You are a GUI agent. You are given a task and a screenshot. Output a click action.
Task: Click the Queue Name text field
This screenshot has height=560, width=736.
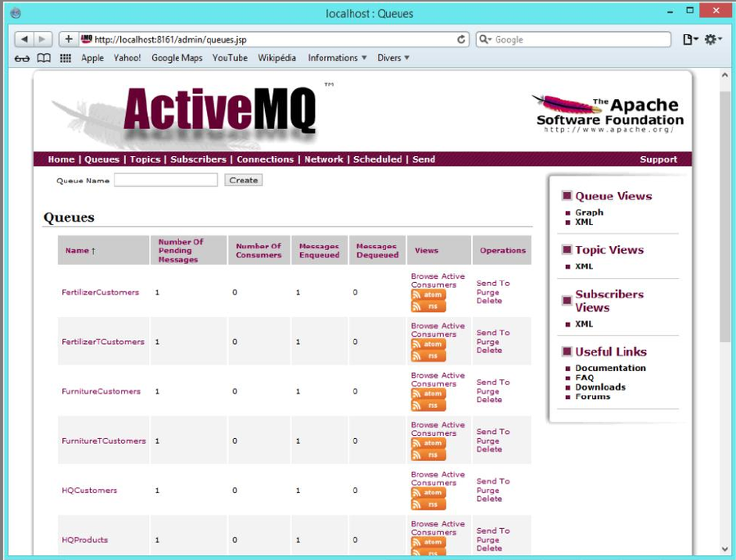pos(165,180)
